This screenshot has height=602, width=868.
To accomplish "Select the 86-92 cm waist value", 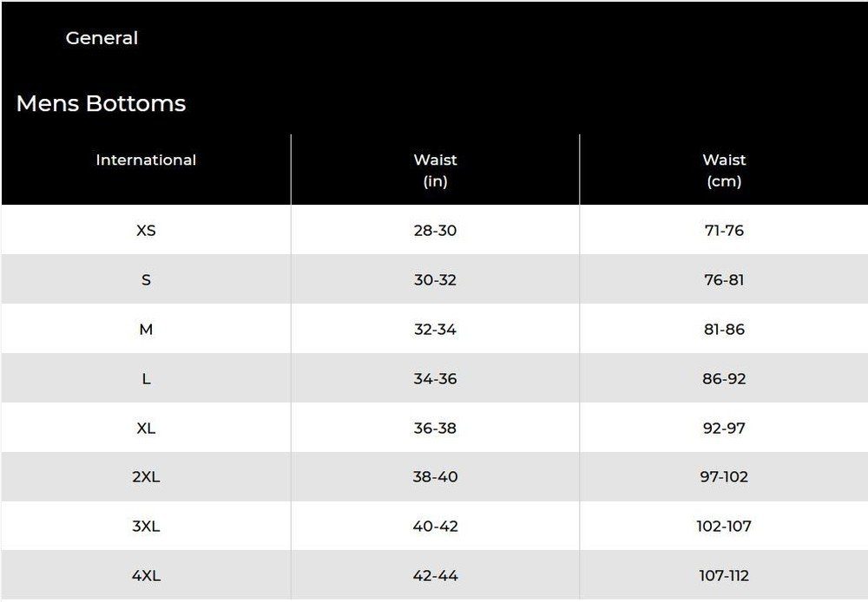I will [724, 379].
